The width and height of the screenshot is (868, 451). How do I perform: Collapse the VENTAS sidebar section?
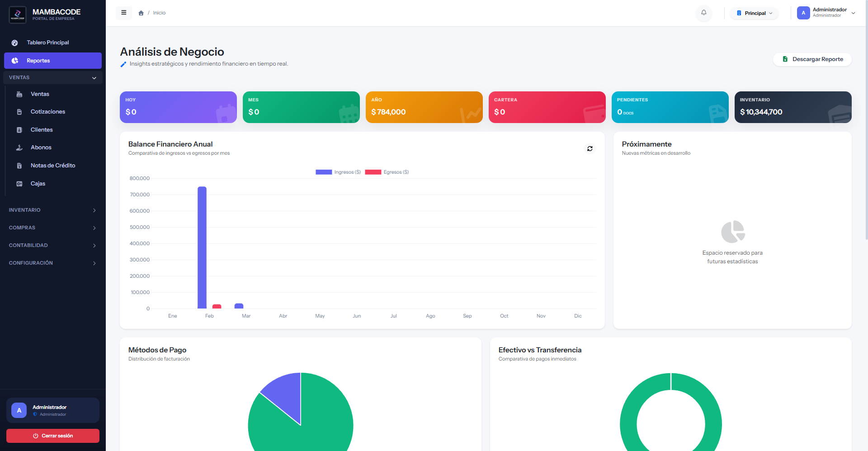tap(53, 78)
